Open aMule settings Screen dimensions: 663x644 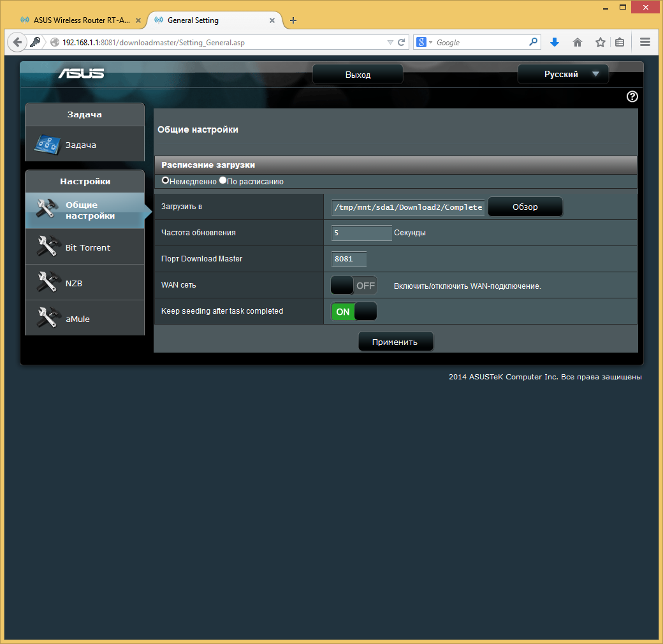(x=85, y=318)
